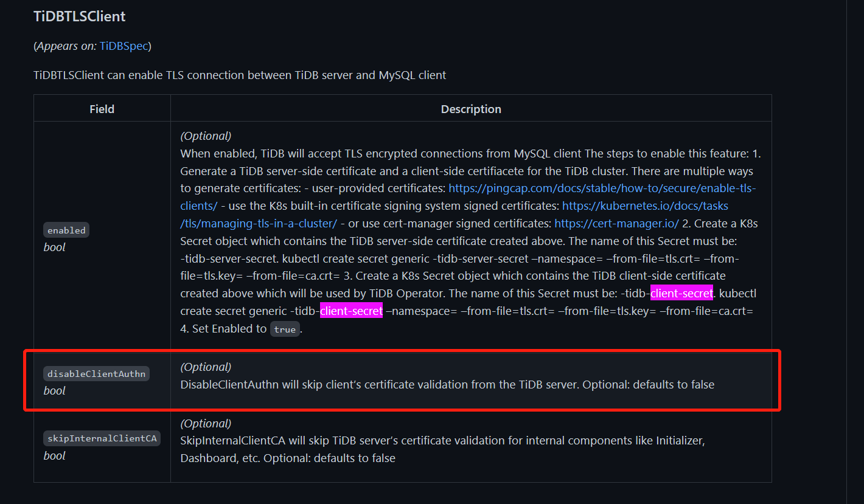Image resolution: width=864 pixels, height=504 pixels.
Task: Click the SkipInternalClientCA description text
Action: pyautogui.click(x=442, y=440)
